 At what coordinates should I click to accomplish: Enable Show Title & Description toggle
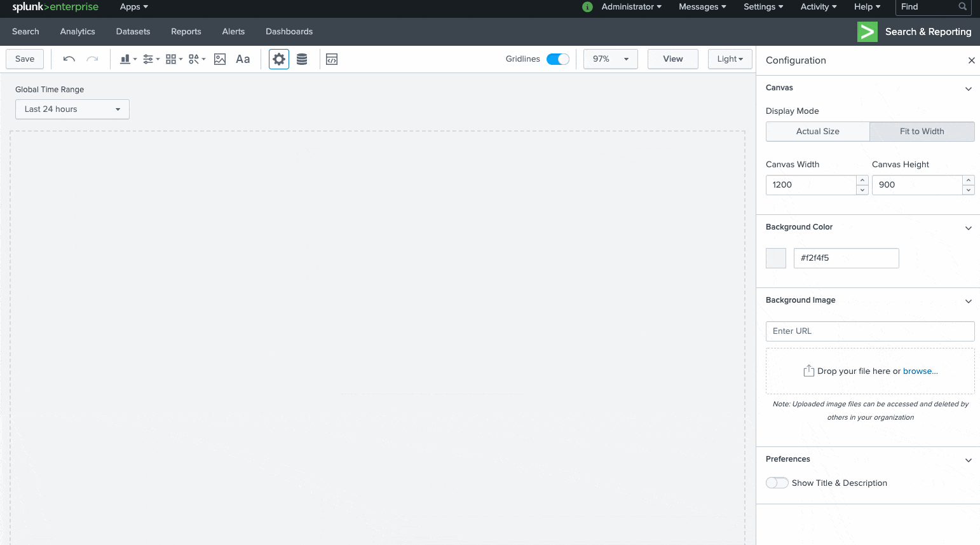point(777,483)
